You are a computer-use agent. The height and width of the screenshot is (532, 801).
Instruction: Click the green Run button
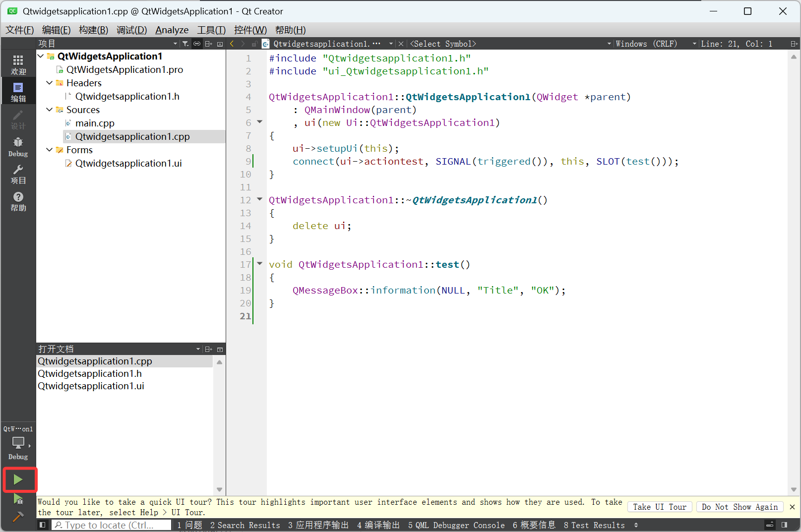(x=18, y=479)
